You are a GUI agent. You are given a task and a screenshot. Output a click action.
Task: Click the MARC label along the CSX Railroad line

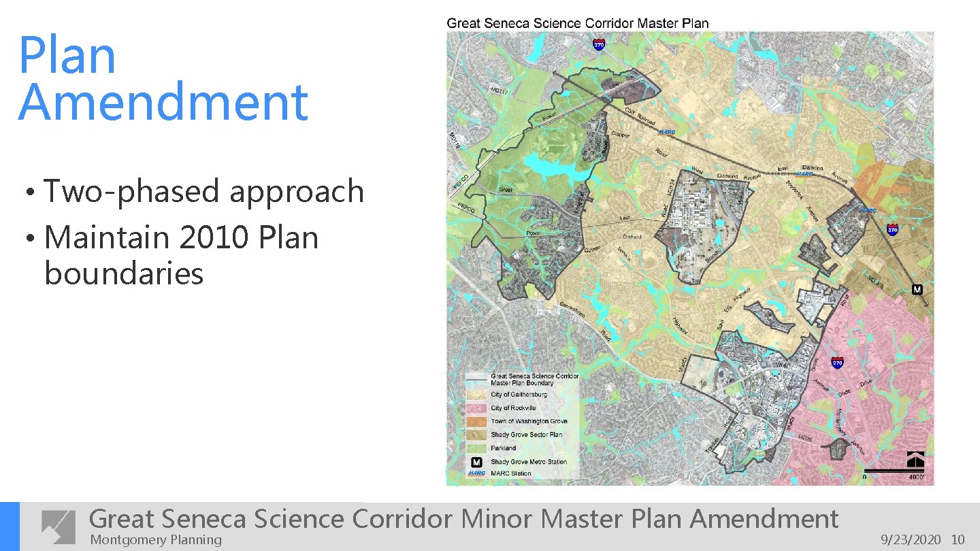click(x=666, y=131)
